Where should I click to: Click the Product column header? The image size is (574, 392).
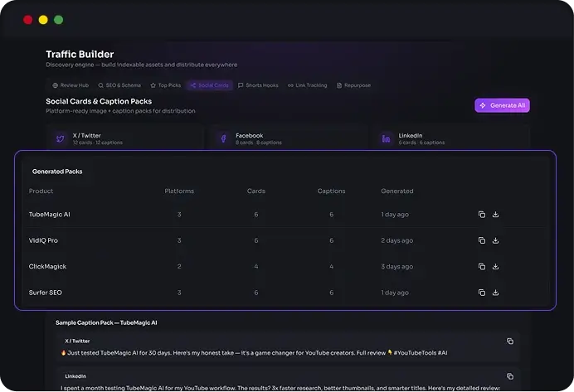pos(41,191)
